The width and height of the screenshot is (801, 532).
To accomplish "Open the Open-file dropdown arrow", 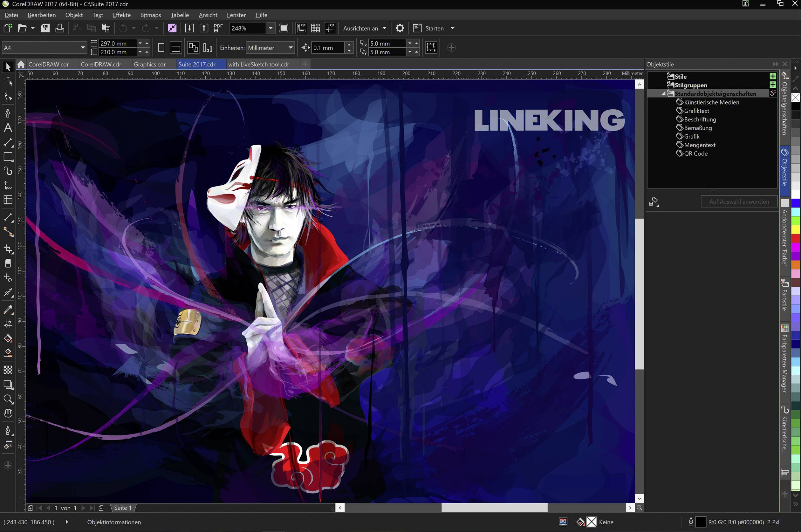I will click(32, 28).
